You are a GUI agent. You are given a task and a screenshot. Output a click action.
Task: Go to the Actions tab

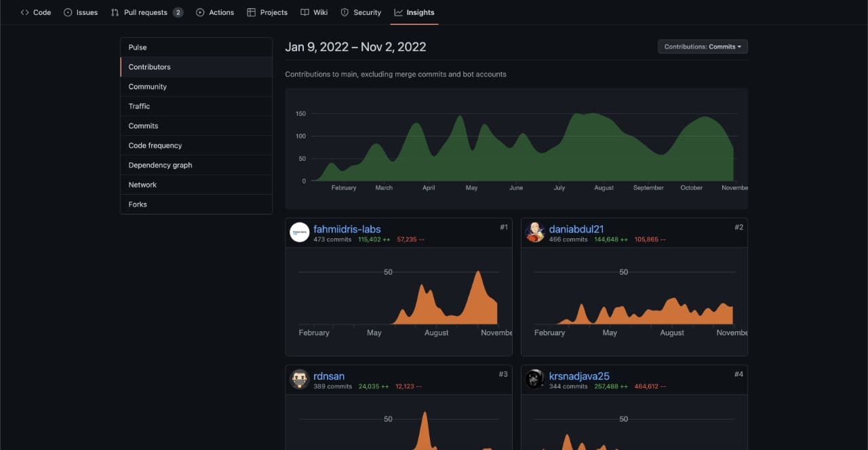(x=215, y=12)
